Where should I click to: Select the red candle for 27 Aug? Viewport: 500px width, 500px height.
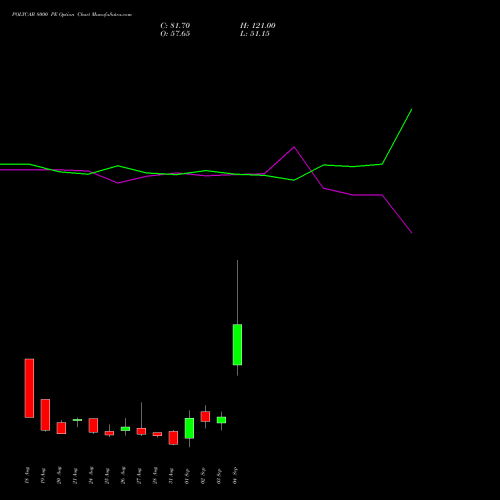(141, 431)
